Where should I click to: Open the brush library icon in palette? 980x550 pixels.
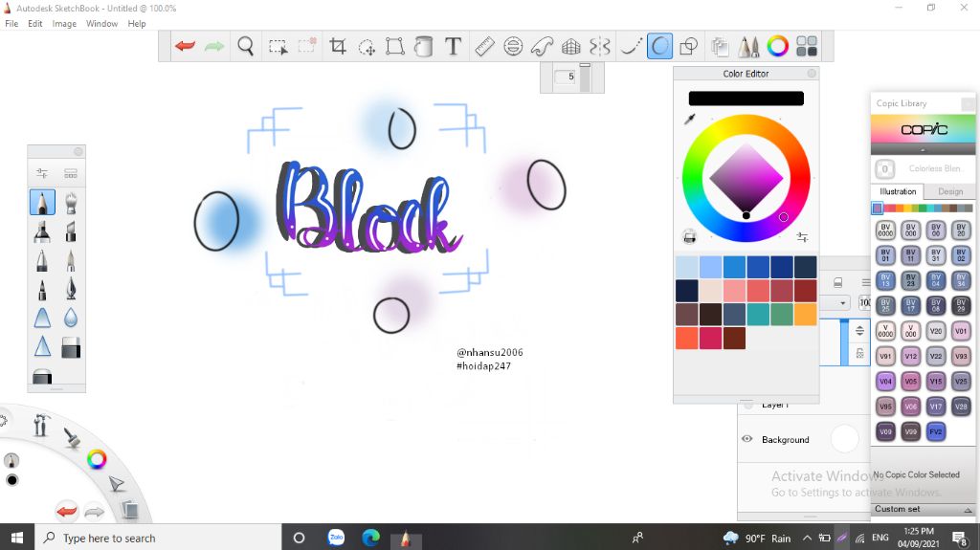tap(71, 173)
